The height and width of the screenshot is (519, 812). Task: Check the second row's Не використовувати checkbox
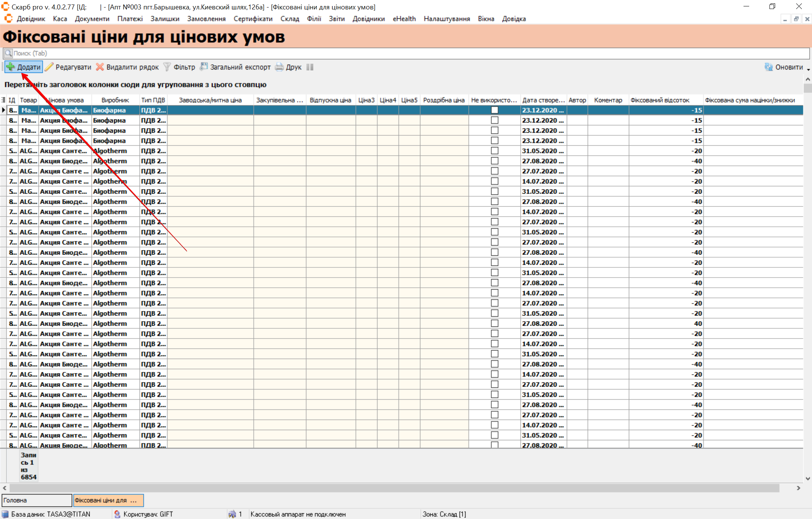[494, 120]
